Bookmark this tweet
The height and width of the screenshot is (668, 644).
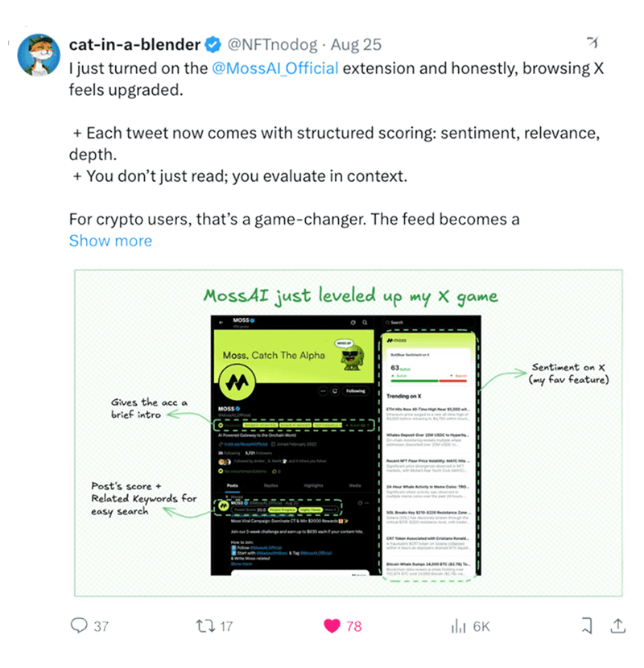(x=588, y=625)
